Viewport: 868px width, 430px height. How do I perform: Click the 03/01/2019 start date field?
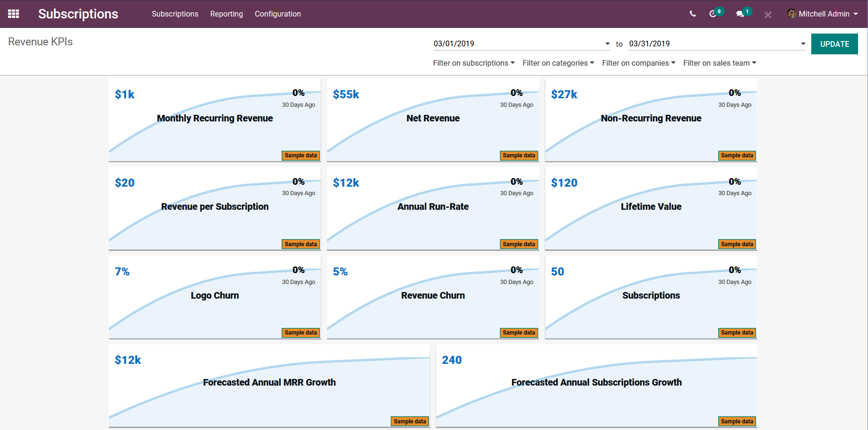coord(517,44)
